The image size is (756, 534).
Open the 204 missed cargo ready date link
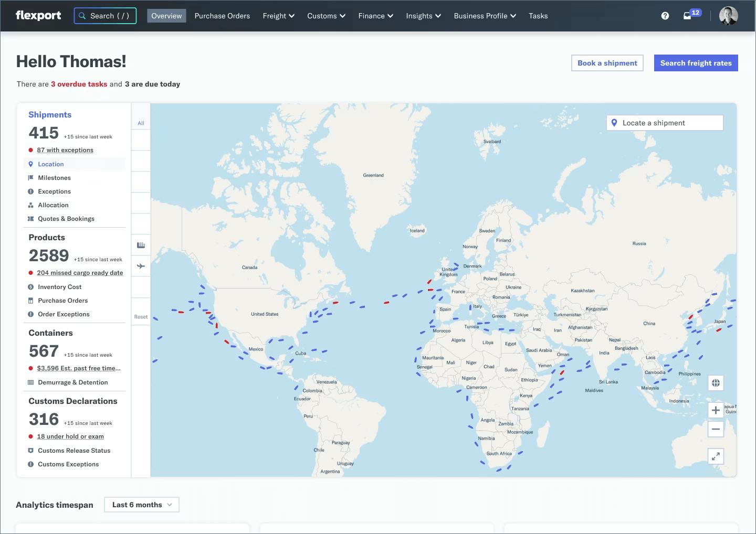point(79,273)
